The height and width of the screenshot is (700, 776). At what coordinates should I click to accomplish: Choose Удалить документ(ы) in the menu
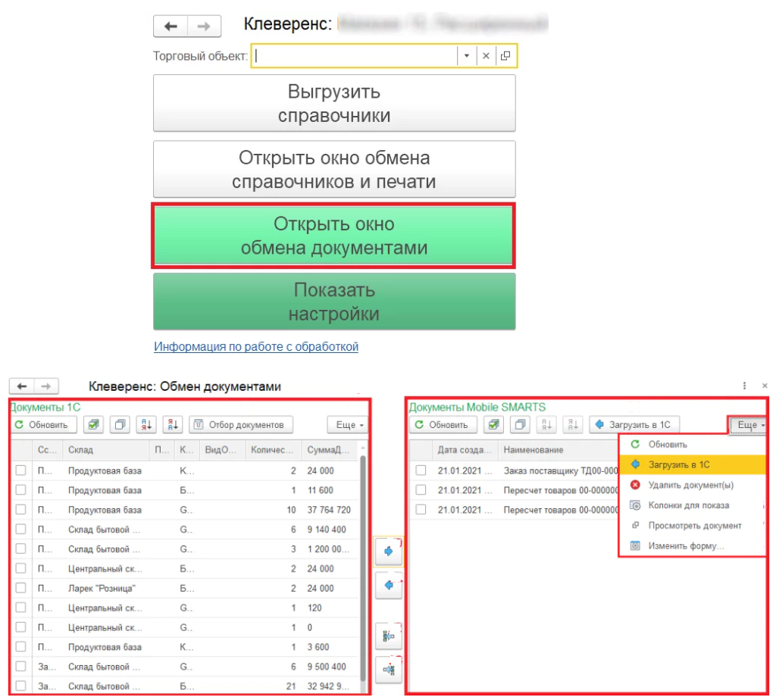[x=693, y=485]
